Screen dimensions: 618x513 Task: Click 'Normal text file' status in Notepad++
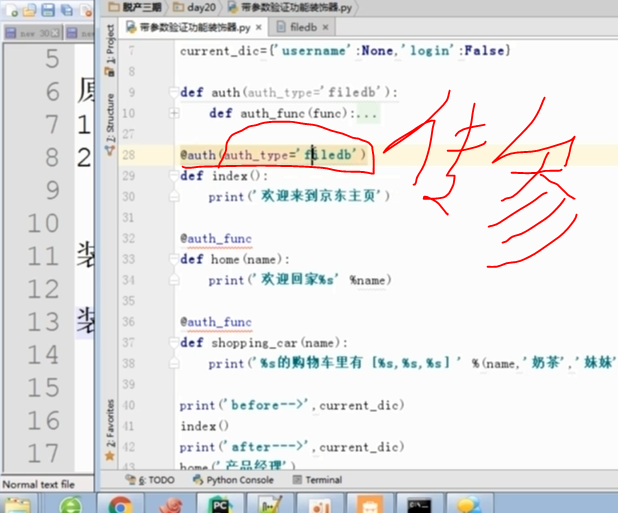click(x=39, y=484)
